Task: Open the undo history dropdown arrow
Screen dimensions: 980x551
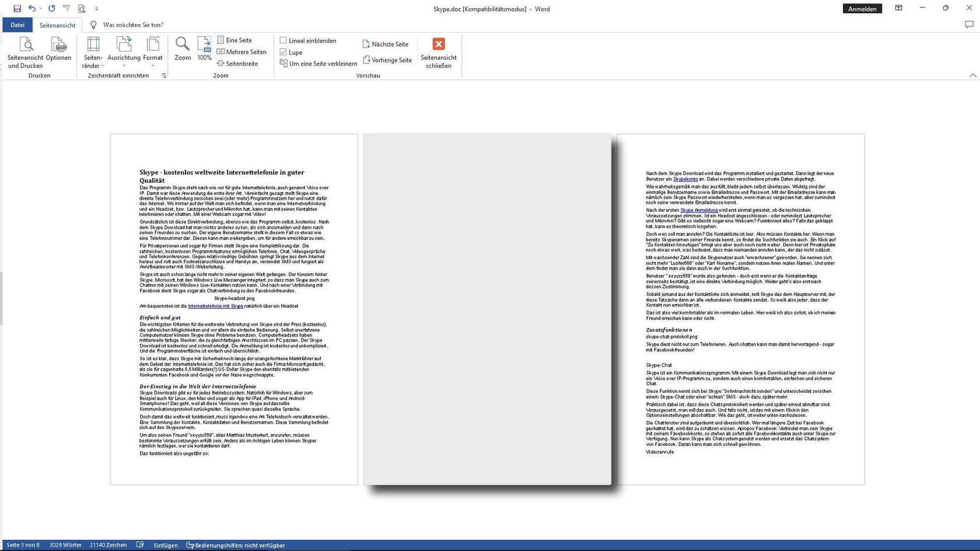Action: point(40,9)
